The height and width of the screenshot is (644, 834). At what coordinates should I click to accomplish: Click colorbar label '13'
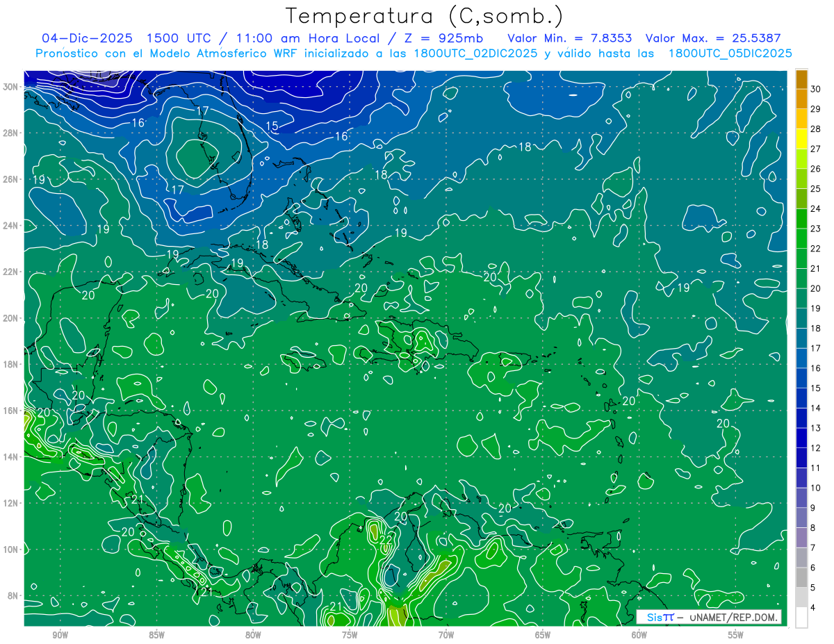[816, 428]
